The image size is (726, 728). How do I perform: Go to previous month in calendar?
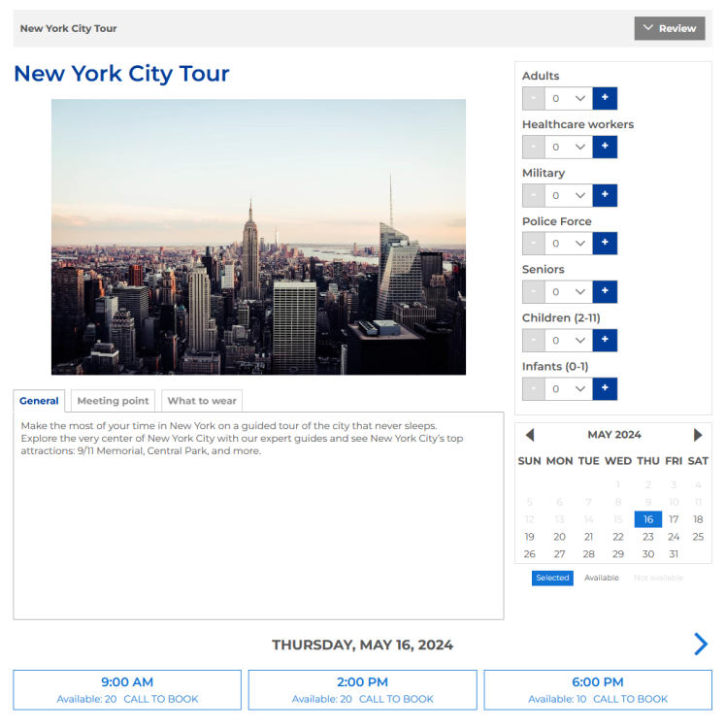point(529,435)
